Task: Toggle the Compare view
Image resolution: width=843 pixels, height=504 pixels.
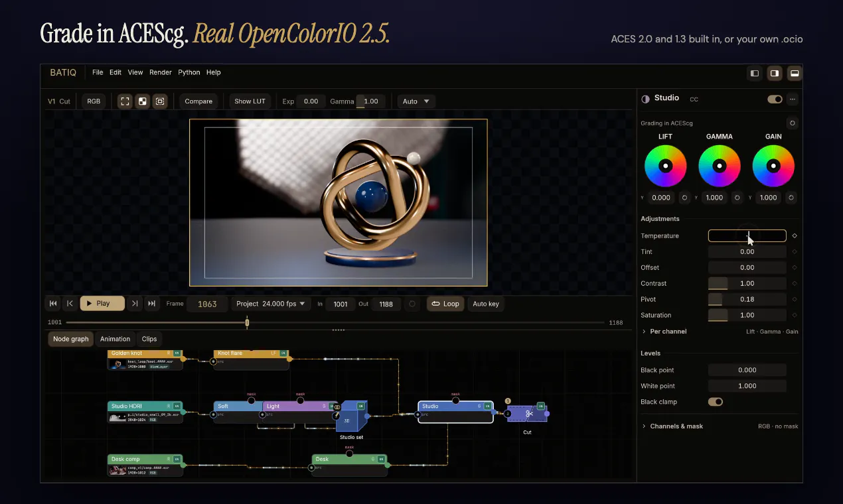Action: [198, 101]
